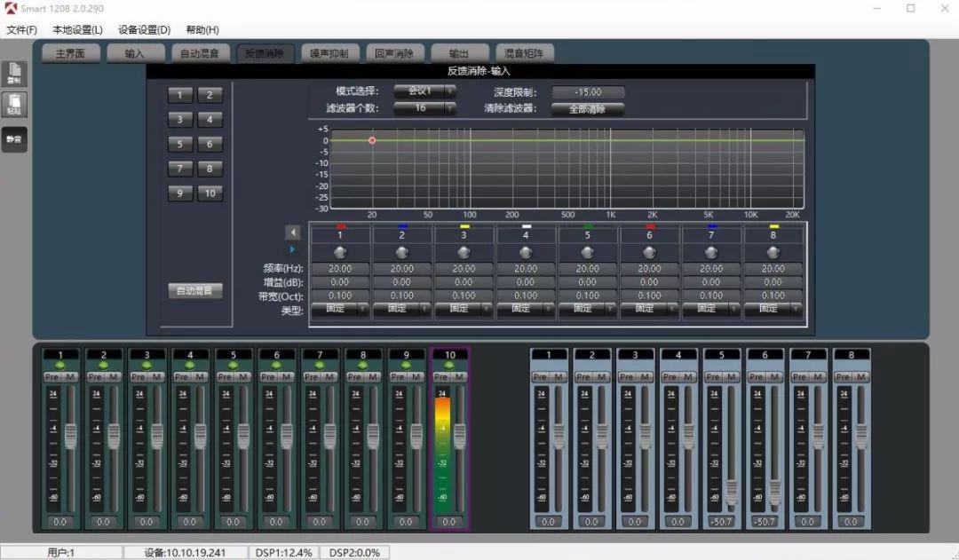The image size is (959, 560).
Task: Toggle Pre on output channel 5
Action: click(x=713, y=377)
